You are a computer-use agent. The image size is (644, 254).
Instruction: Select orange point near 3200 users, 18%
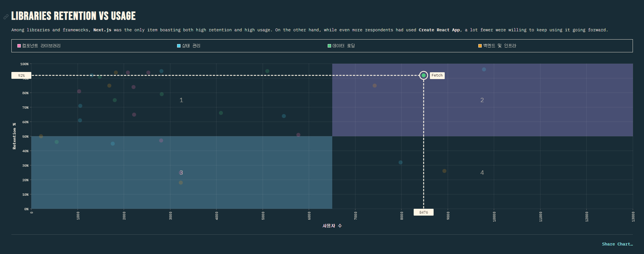pos(181,183)
